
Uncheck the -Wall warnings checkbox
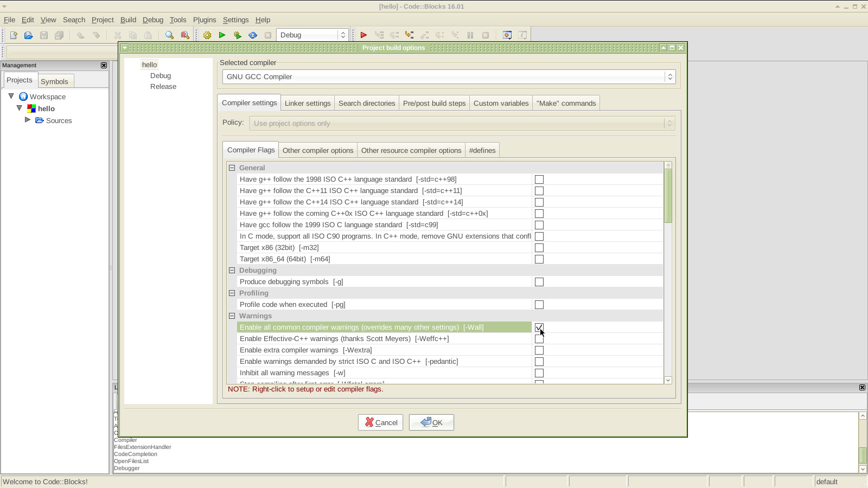(539, 328)
